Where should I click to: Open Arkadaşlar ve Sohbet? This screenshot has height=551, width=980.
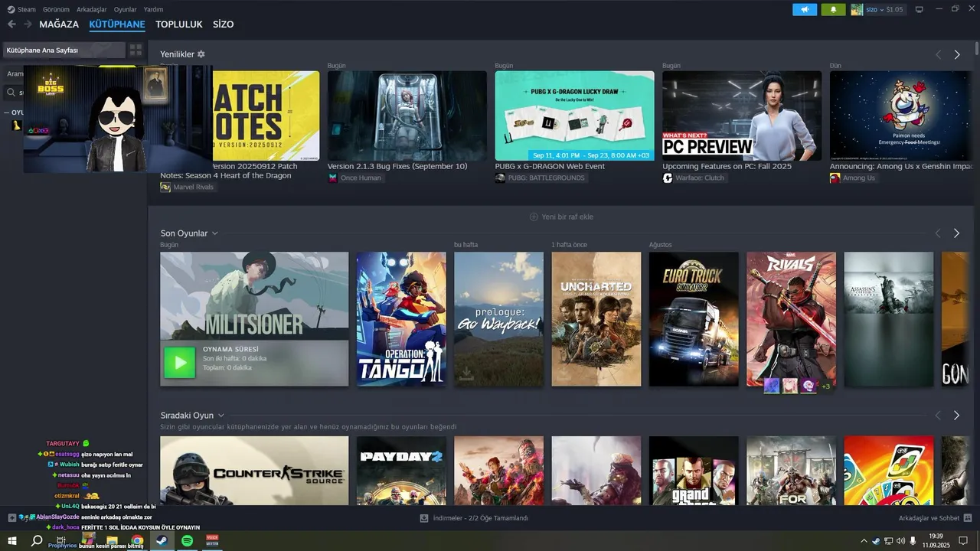(x=929, y=518)
